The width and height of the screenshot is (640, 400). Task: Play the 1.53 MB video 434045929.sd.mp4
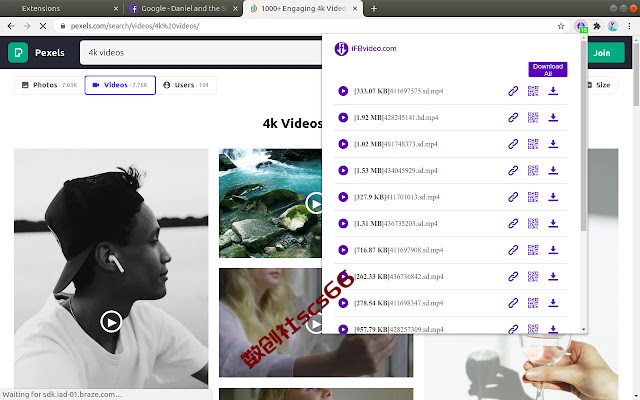(343, 171)
